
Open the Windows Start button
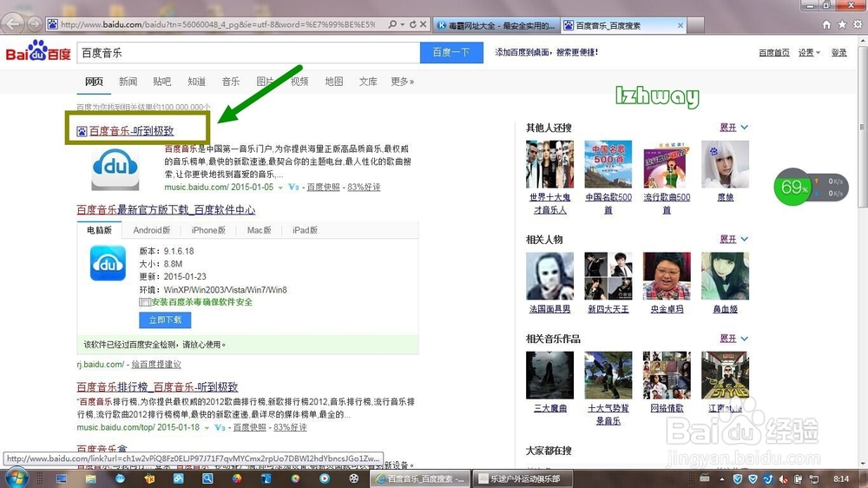16,478
